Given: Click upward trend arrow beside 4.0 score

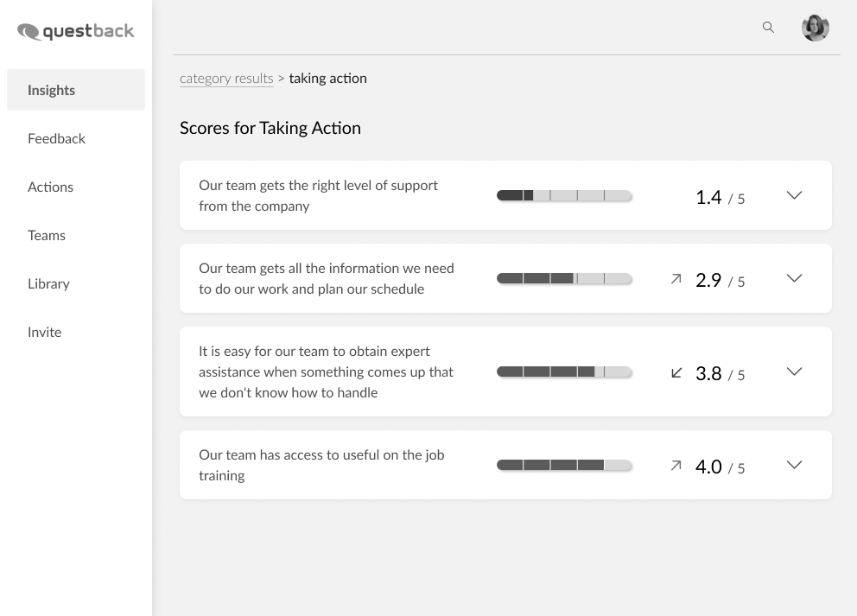Looking at the screenshot, I should coord(676,465).
